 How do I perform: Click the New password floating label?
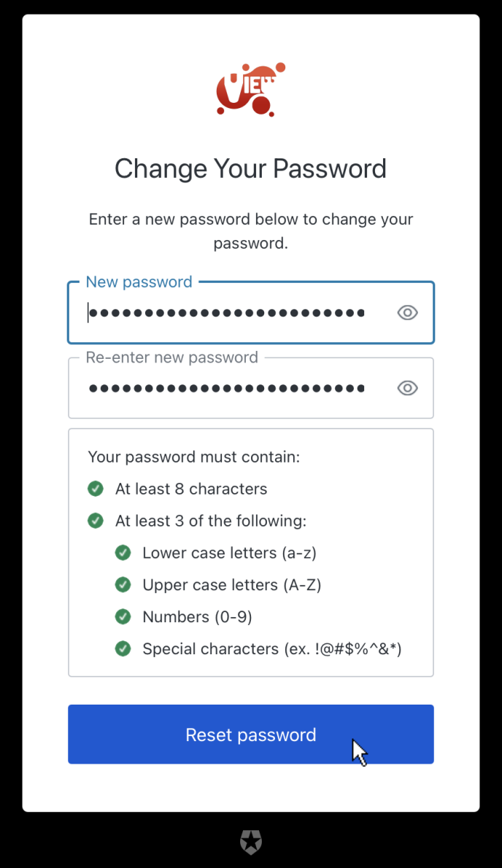pos(139,282)
